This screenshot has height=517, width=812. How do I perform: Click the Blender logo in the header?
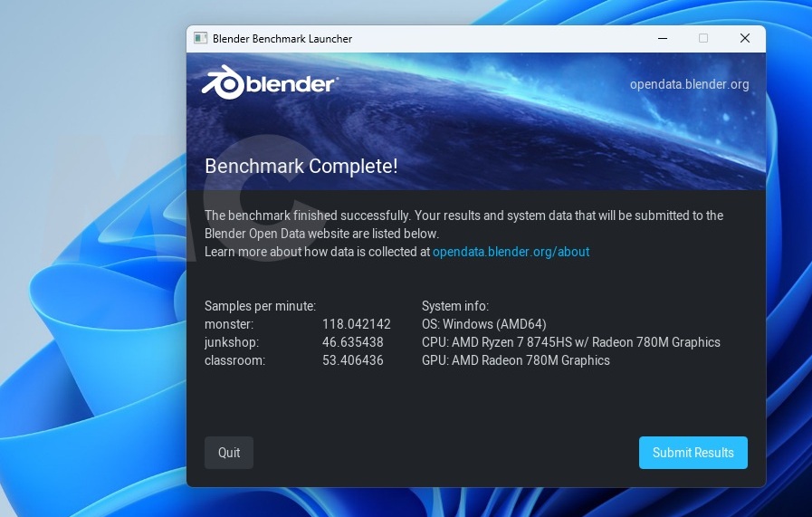tap(270, 84)
